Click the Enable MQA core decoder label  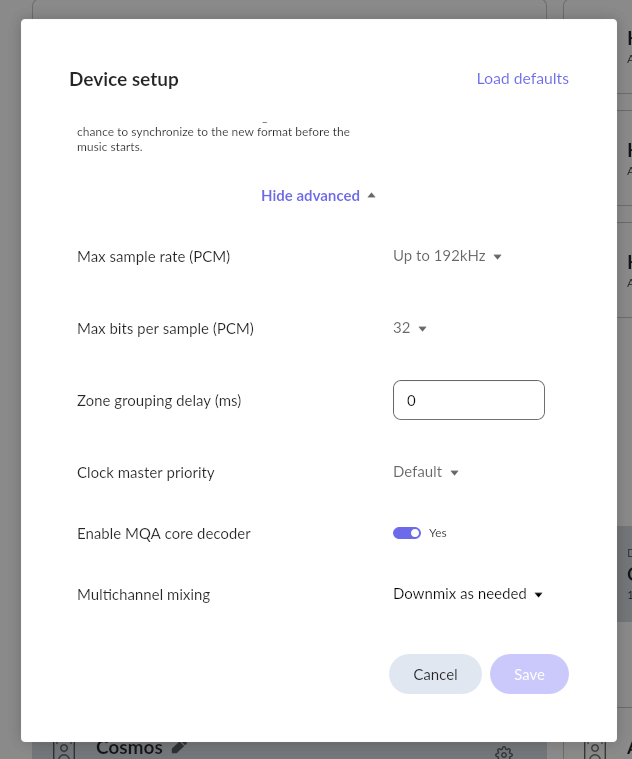point(164,533)
